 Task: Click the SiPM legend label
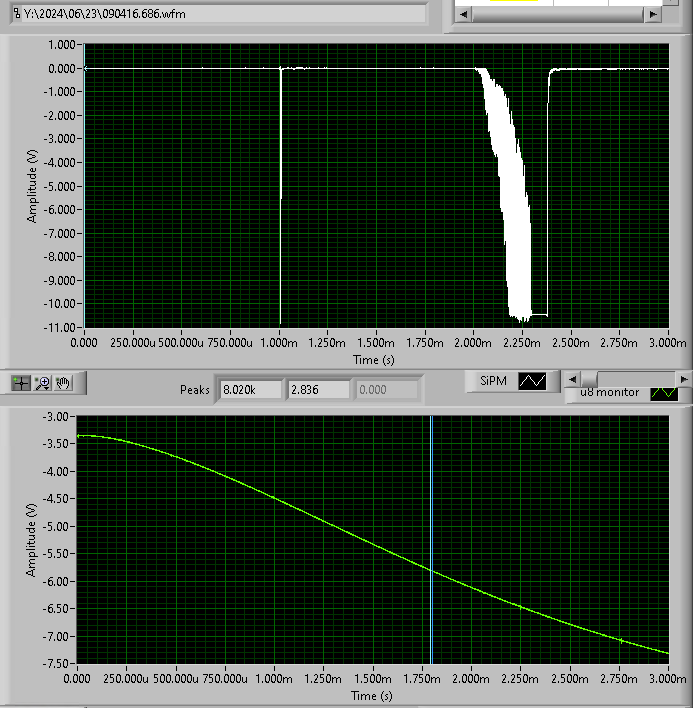(493, 381)
